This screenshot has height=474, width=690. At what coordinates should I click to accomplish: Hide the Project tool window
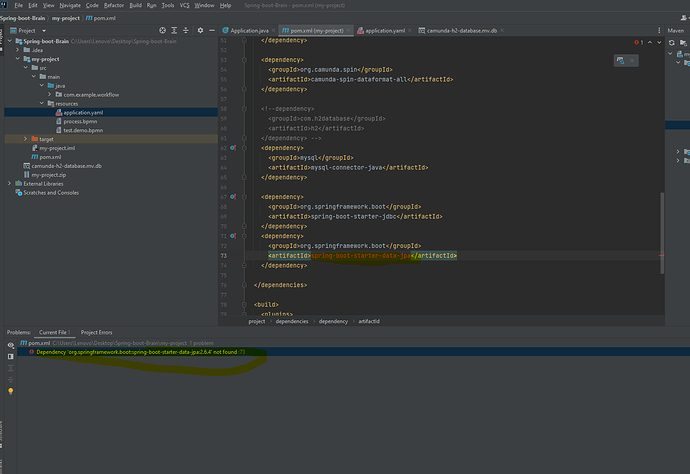coord(212,30)
